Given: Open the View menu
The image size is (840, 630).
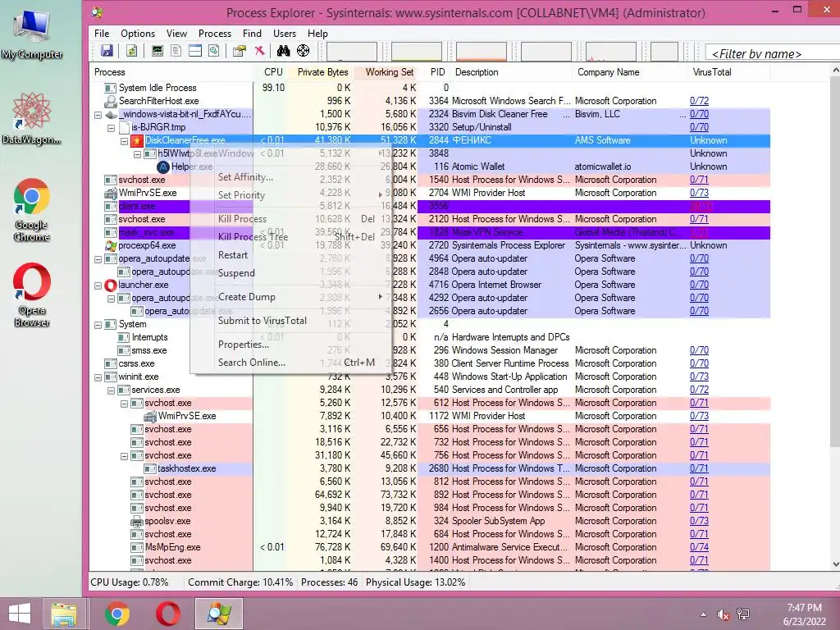Looking at the screenshot, I should click(x=176, y=33).
